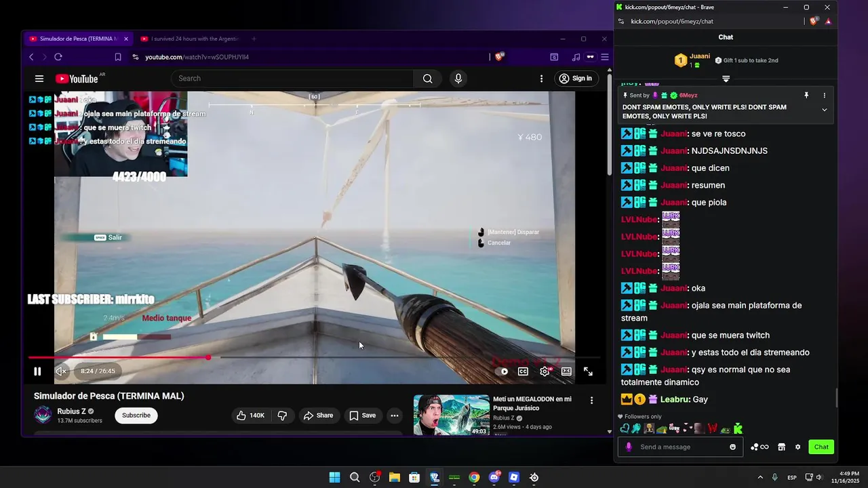Open options for the MEGALODON video
The height and width of the screenshot is (488, 868).
coord(591,401)
